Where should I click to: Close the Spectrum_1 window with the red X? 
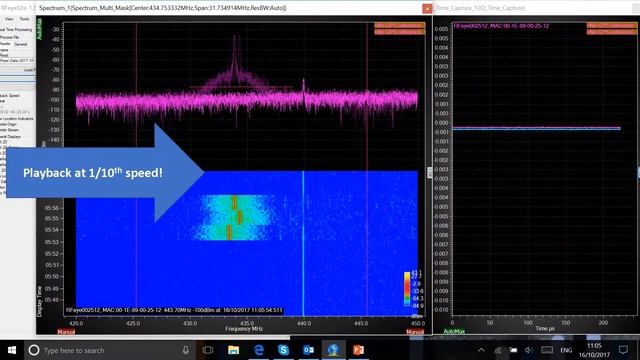pyautogui.click(x=427, y=8)
